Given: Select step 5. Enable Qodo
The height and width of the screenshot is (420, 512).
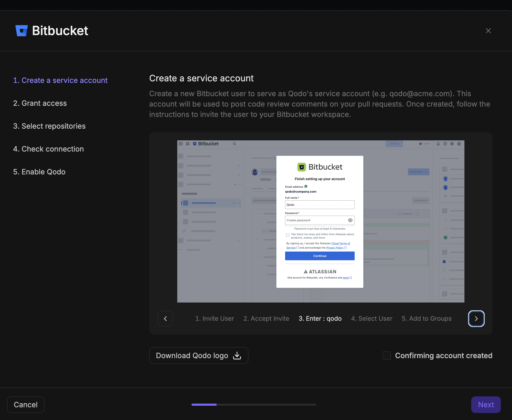Looking at the screenshot, I should (39, 172).
